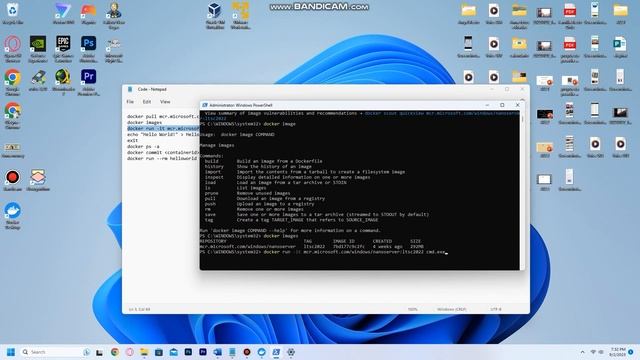Viewport: 640px width, 360px height.
Task: Click the 'docker run --rm helloworld' Notepad line
Action: point(162,158)
